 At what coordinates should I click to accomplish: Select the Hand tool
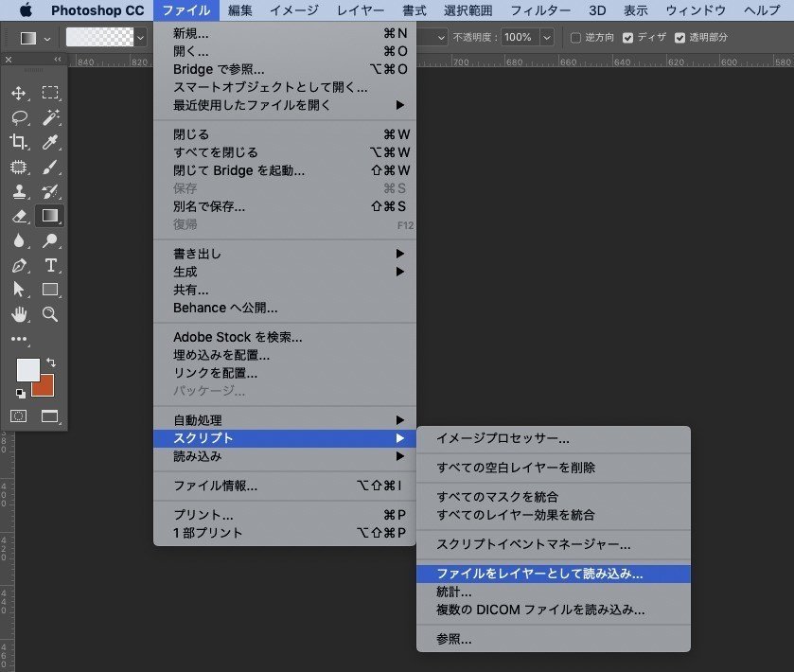click(x=19, y=314)
